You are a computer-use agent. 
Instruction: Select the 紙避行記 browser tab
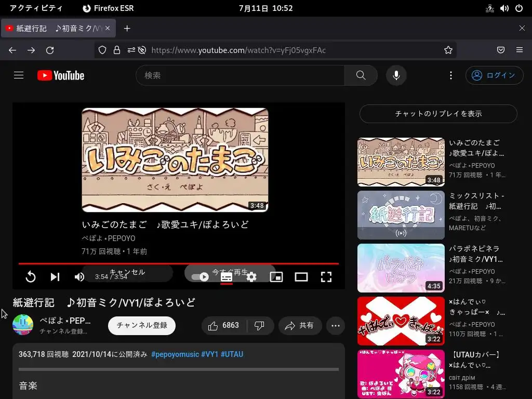tap(58, 28)
